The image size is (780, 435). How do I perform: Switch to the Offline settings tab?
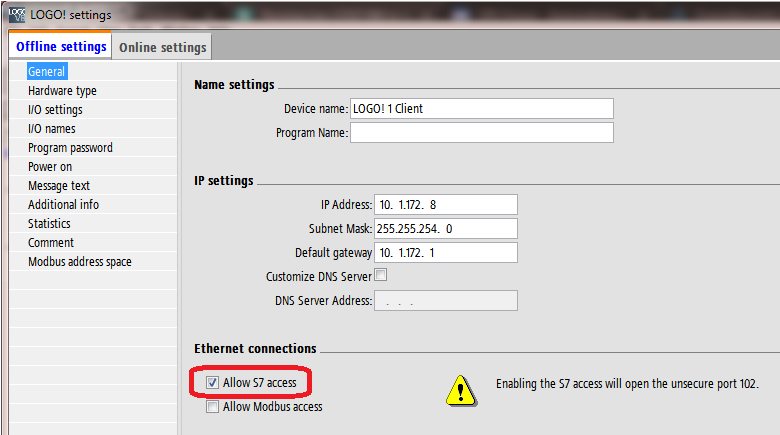click(61, 46)
